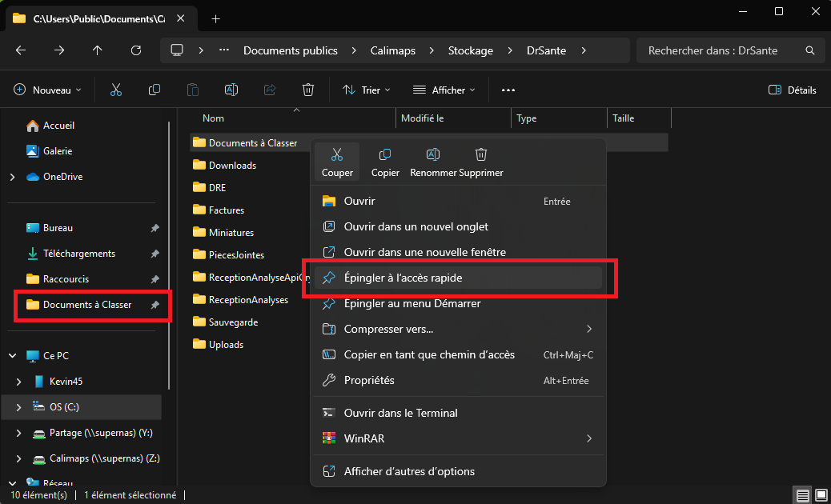Click the Couper scissors icon in context menu
The height and width of the screenshot is (504, 831).
click(x=337, y=155)
